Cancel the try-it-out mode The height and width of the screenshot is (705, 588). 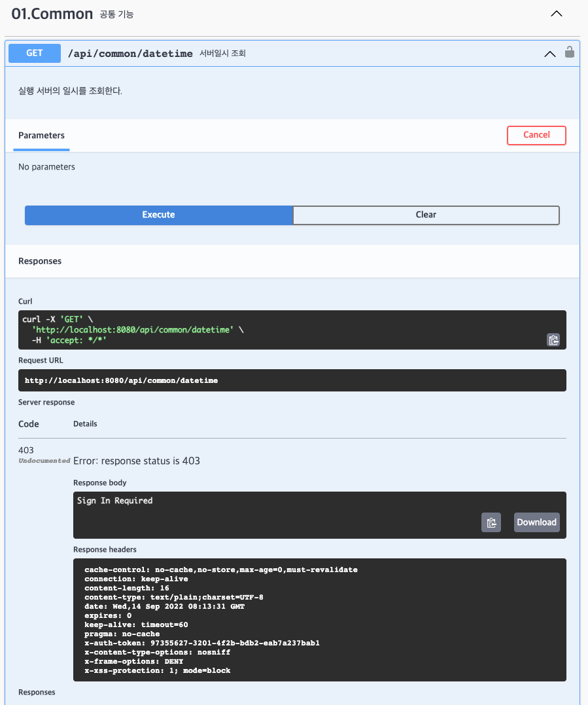536,136
